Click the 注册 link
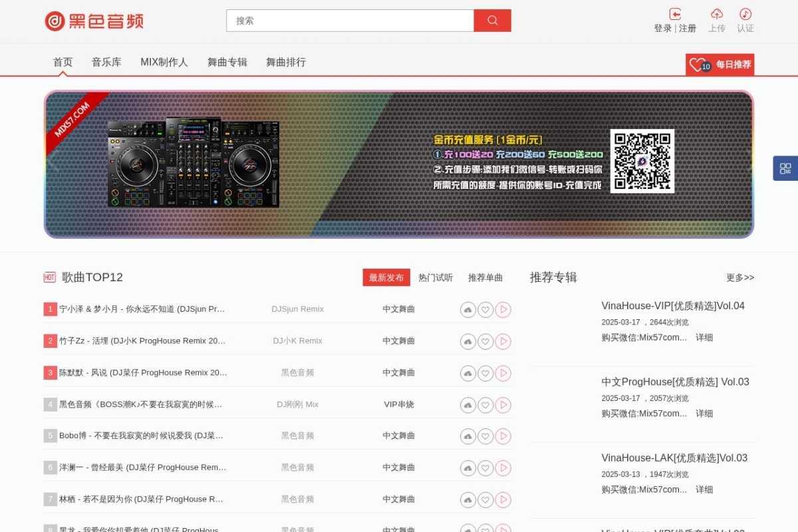798x532 pixels. coord(688,29)
